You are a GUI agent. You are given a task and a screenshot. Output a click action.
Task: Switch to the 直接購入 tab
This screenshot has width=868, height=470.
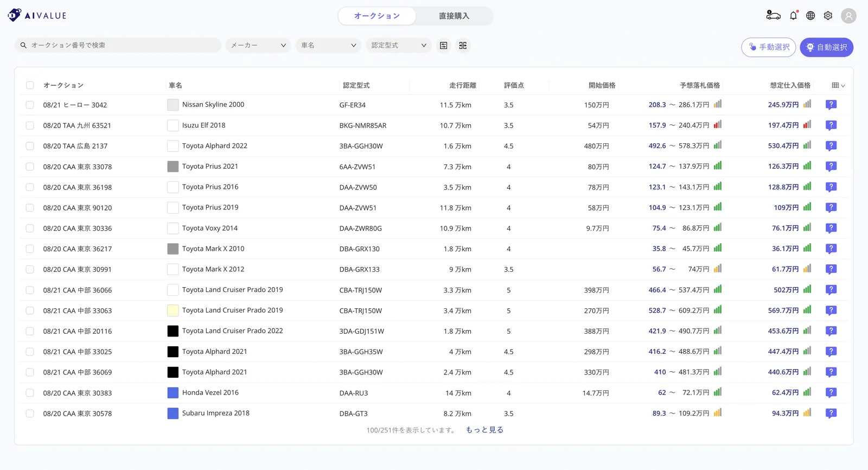[454, 16]
